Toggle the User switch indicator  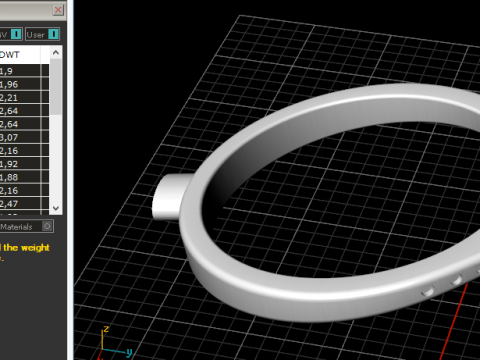pyautogui.click(x=53, y=34)
